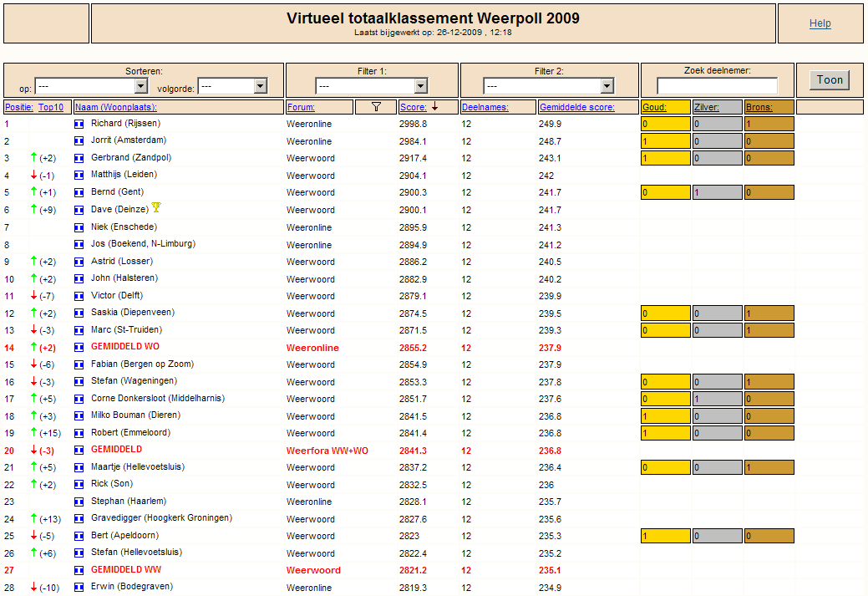Click the Goud column header

pos(654,107)
